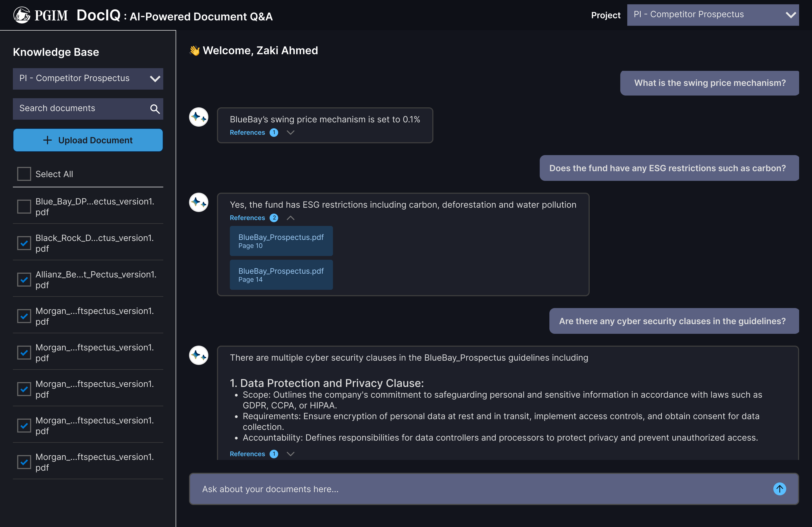Open BlueBay_Prospectus.pdf Page 14 reference
The height and width of the screenshot is (527, 812).
point(281,275)
